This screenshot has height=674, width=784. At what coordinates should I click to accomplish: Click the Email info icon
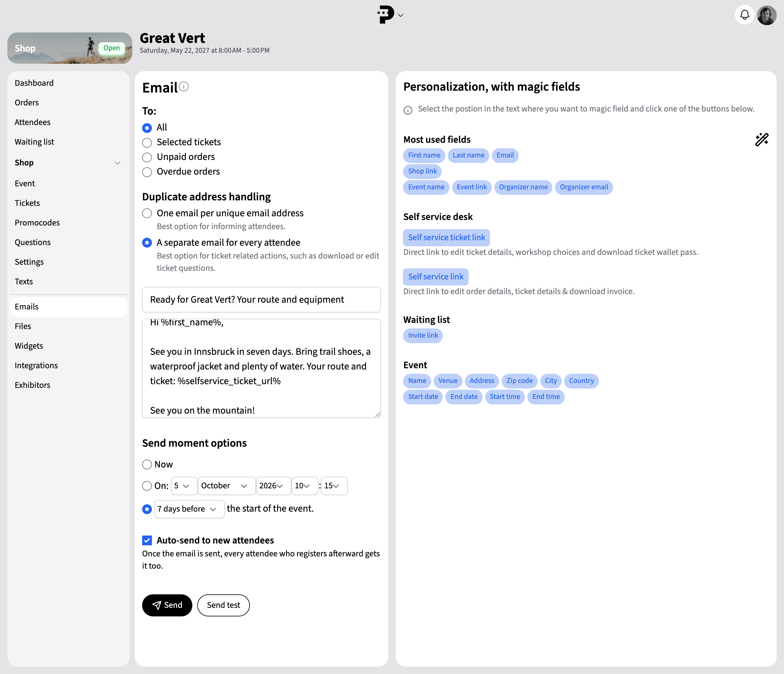coord(184,87)
